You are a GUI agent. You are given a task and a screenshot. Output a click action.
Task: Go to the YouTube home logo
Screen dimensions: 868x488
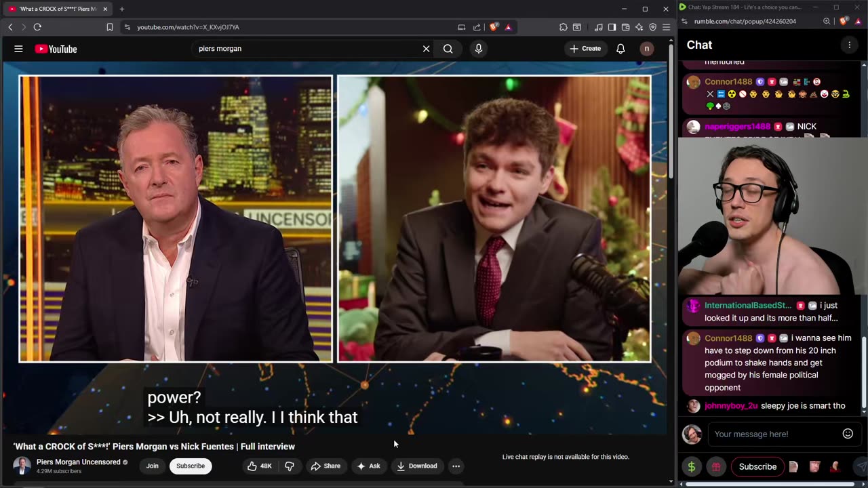click(x=56, y=49)
